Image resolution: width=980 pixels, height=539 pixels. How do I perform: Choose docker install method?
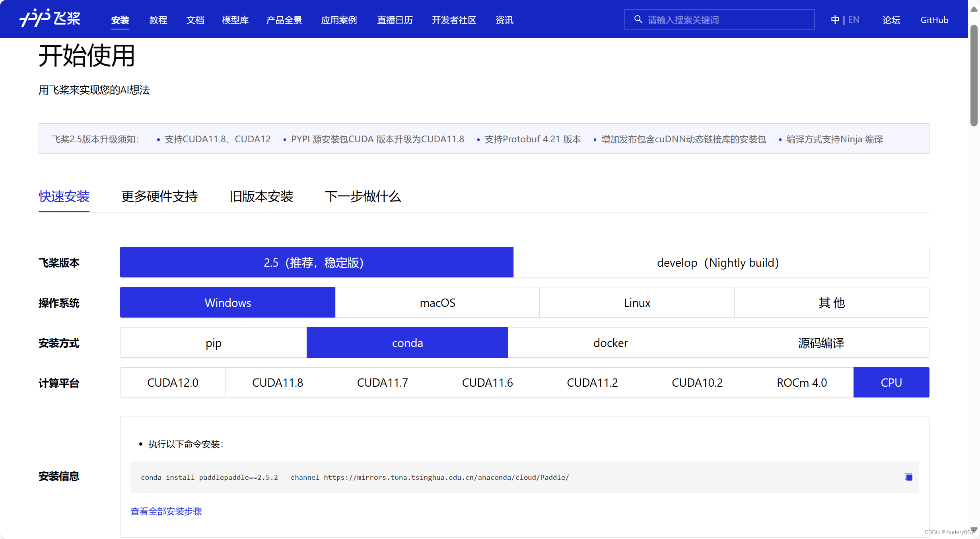pos(610,343)
